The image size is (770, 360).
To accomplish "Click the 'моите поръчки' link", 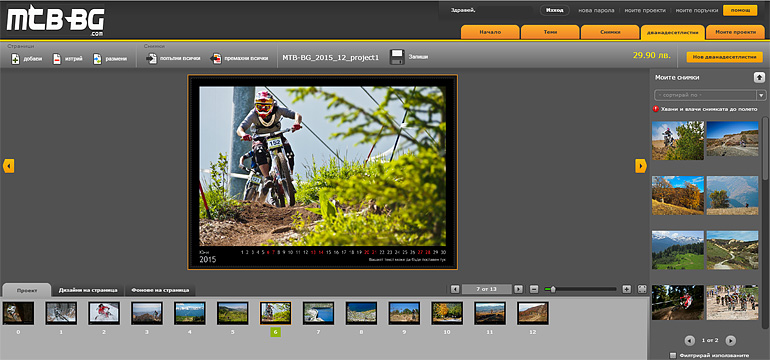I will click(697, 10).
